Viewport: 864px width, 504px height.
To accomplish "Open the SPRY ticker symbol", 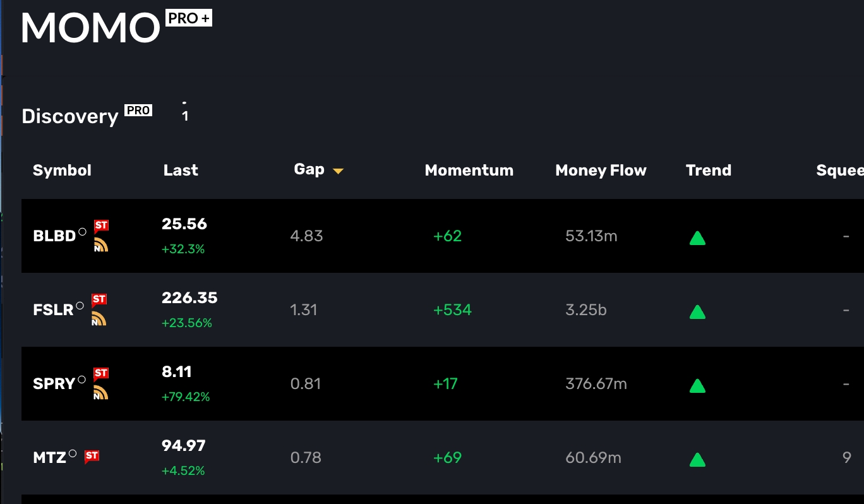I will [54, 384].
